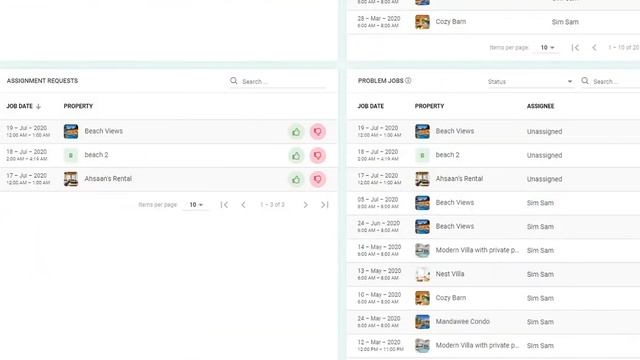Select Cozy Barn row in top-right table
The width and height of the screenshot is (640, 360).
point(493,22)
